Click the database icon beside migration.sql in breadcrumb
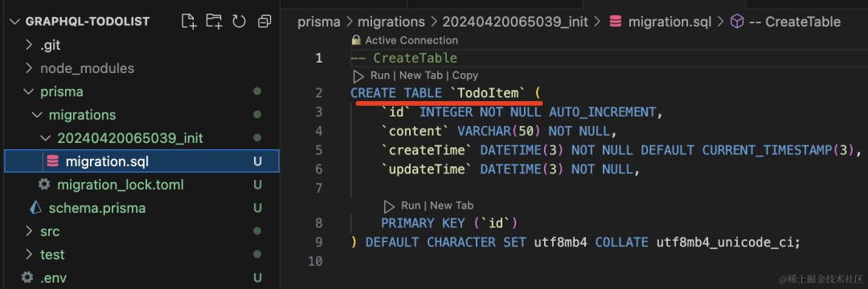868x289 pixels. pos(615,22)
